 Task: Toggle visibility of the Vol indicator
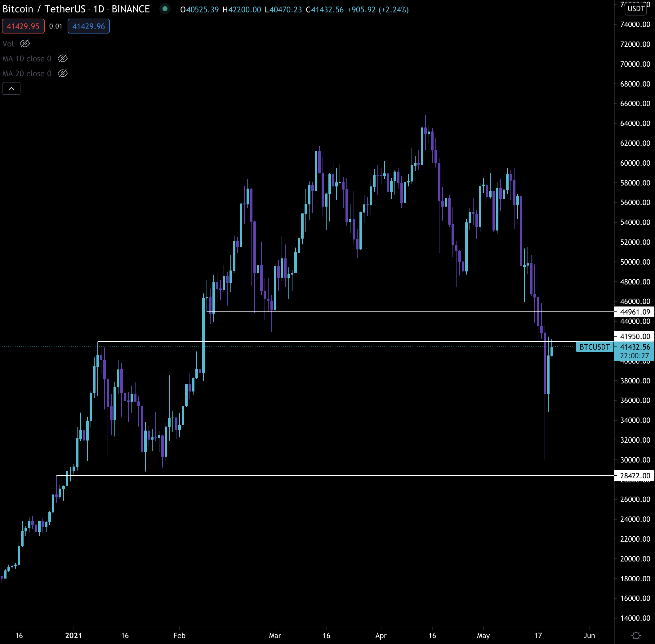[x=25, y=44]
